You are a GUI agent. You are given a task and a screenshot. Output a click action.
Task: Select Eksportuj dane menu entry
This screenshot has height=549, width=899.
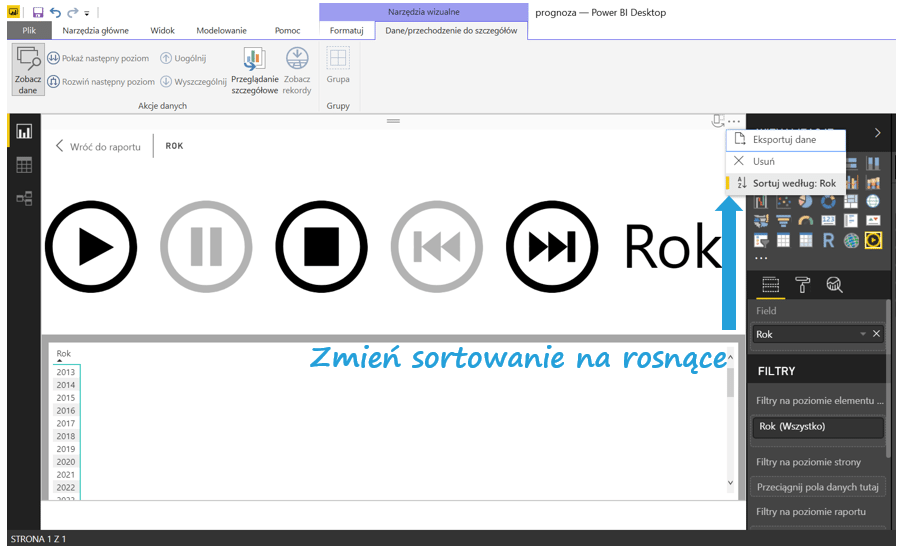click(784, 140)
